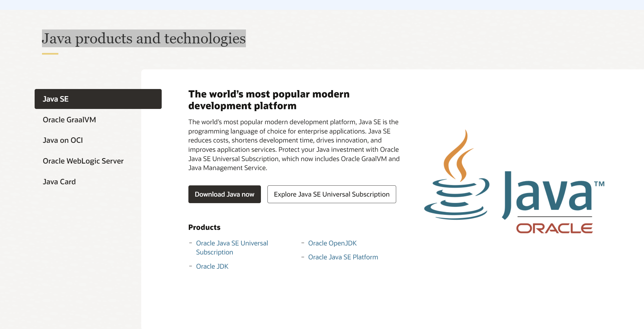Click the world's most popular platform headline
The image size is (644, 329).
point(269,100)
